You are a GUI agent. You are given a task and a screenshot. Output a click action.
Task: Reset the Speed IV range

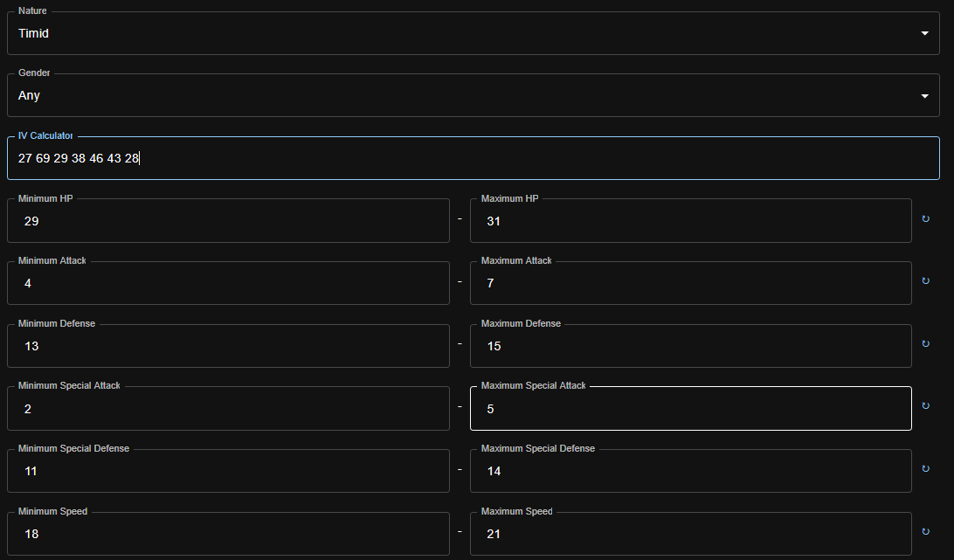click(x=926, y=531)
